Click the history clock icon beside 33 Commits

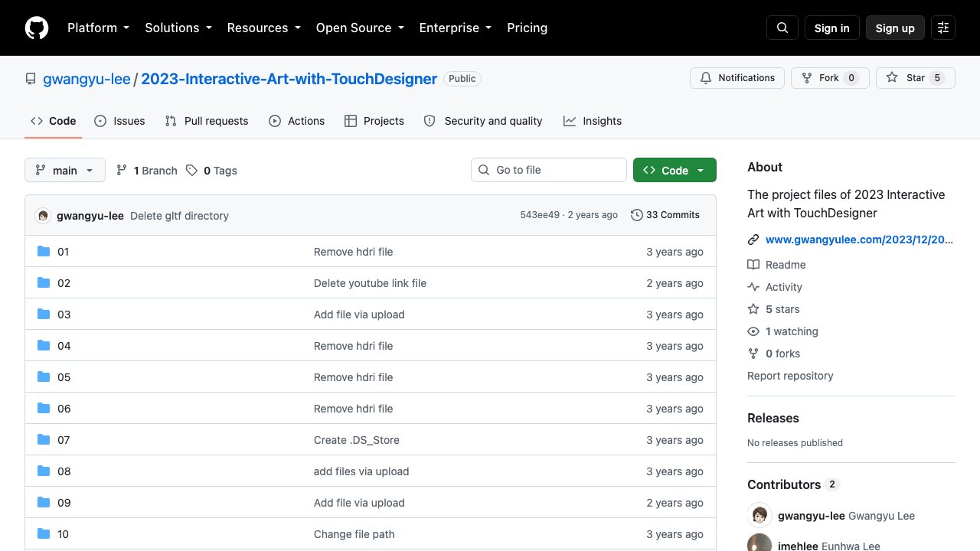(636, 215)
